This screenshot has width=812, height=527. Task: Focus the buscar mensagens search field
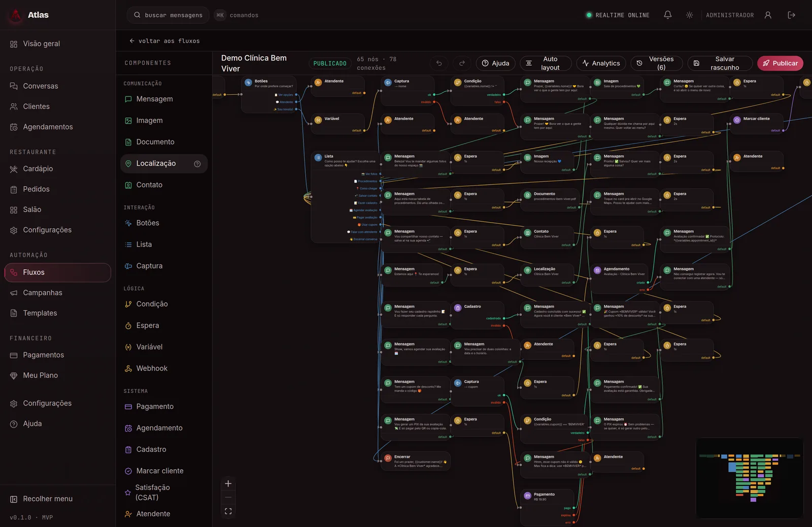(x=168, y=15)
